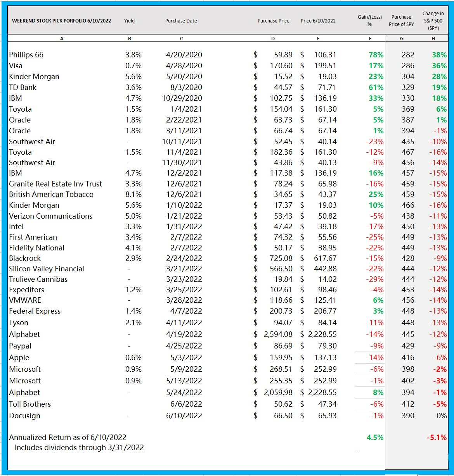Viewport: 454px width, 476px height.
Task: Select the 'Expeditors' cell
Action: (27, 290)
